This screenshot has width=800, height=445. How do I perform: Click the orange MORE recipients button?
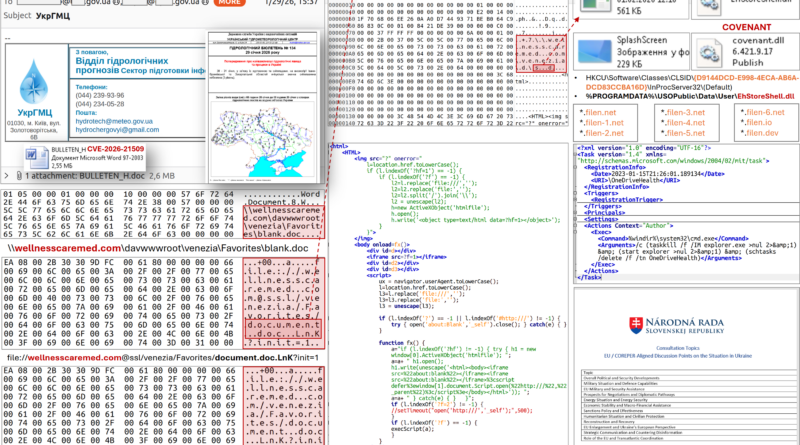click(x=228, y=3)
